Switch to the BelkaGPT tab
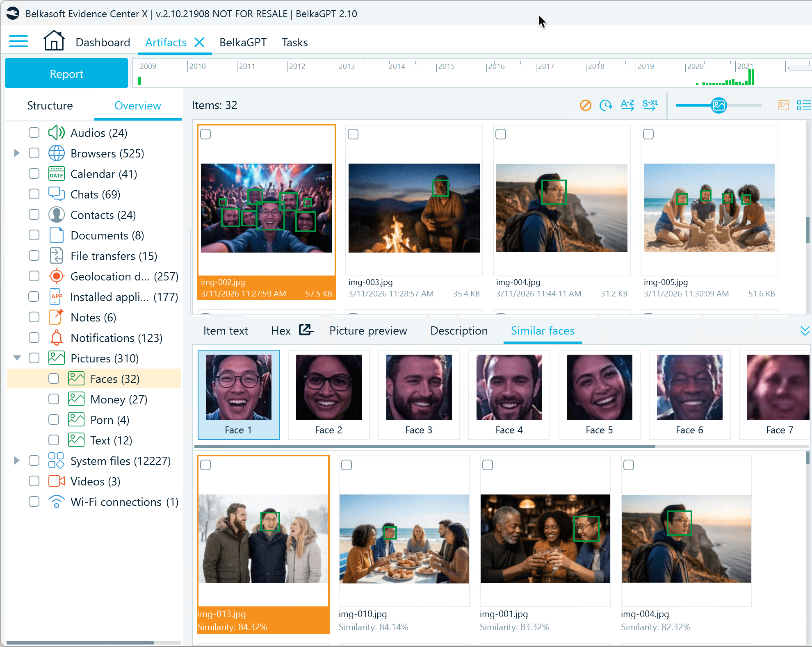 pyautogui.click(x=243, y=42)
